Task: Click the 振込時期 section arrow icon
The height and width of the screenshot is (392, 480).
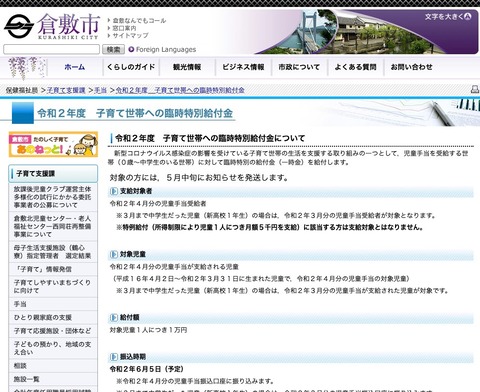Action: coord(114,357)
